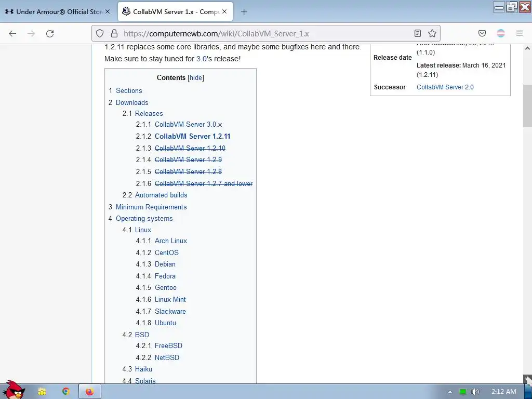532x399 pixels.
Task: Click the site security padlock icon
Action: 114,33
